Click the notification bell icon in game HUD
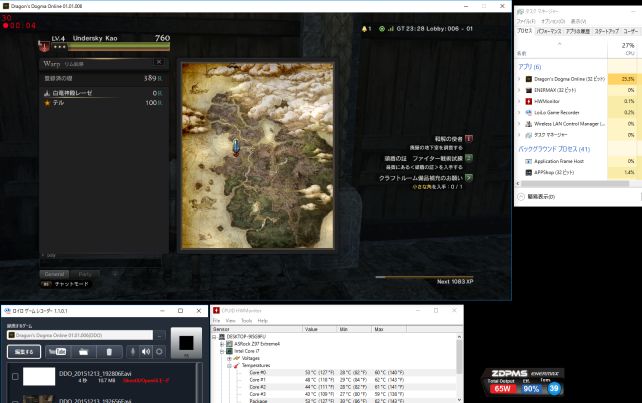Screen dimensions: 642x403 tap(364, 29)
